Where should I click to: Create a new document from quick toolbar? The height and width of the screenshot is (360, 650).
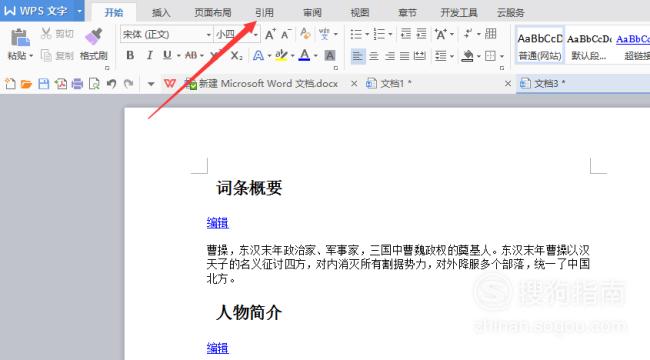(10, 84)
